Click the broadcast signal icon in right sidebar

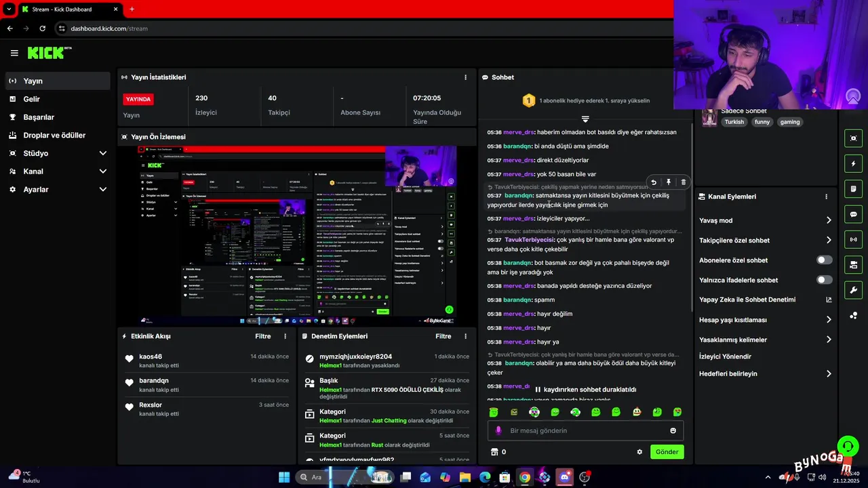click(x=853, y=239)
